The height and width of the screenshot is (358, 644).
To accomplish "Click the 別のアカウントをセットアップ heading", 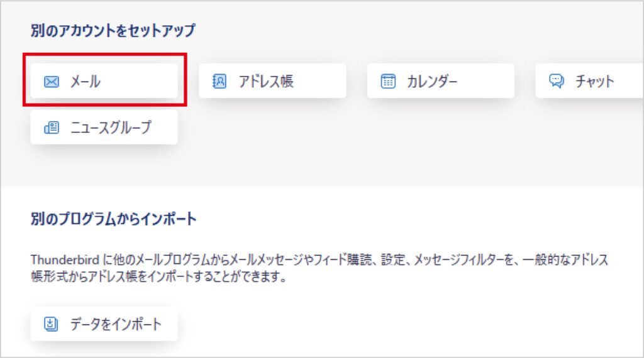I will (x=113, y=30).
